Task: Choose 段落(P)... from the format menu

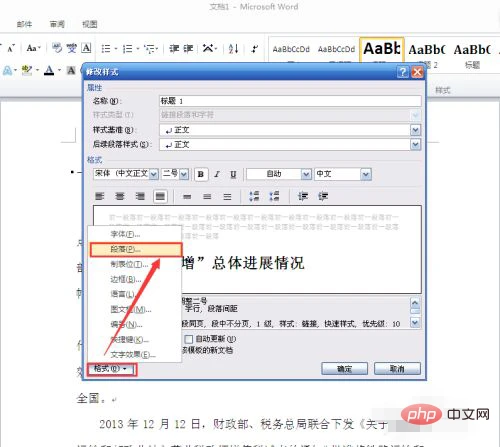Action: [136, 249]
